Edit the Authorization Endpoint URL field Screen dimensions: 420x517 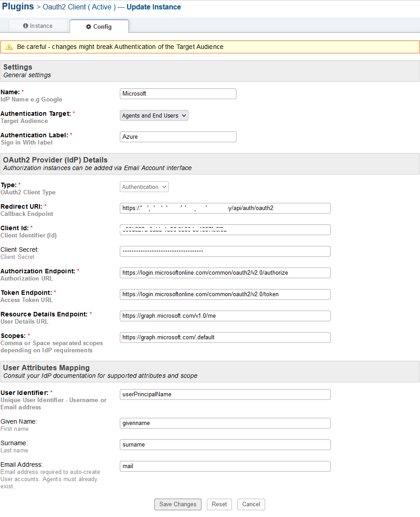pos(225,273)
